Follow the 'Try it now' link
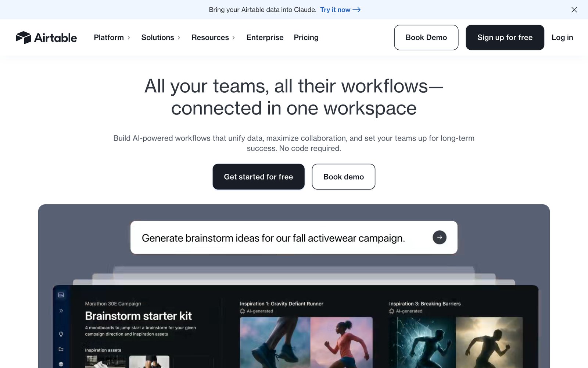Viewport: 588px width, 368px height. pos(340,10)
